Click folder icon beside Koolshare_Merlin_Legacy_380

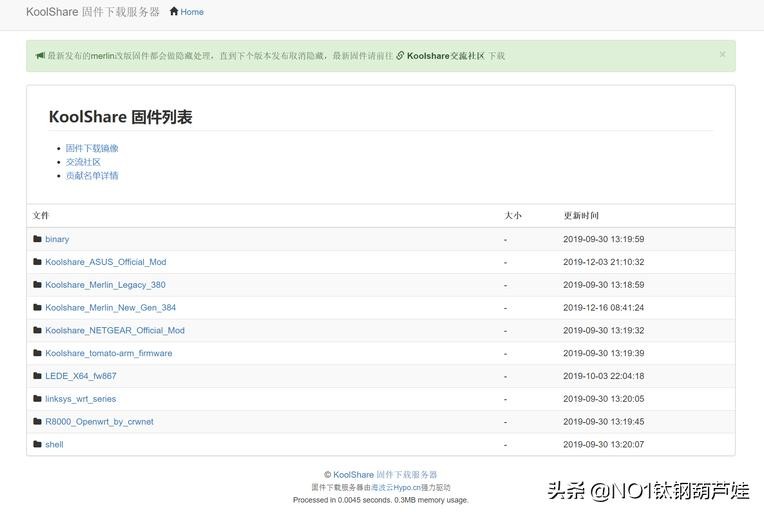[x=38, y=285]
